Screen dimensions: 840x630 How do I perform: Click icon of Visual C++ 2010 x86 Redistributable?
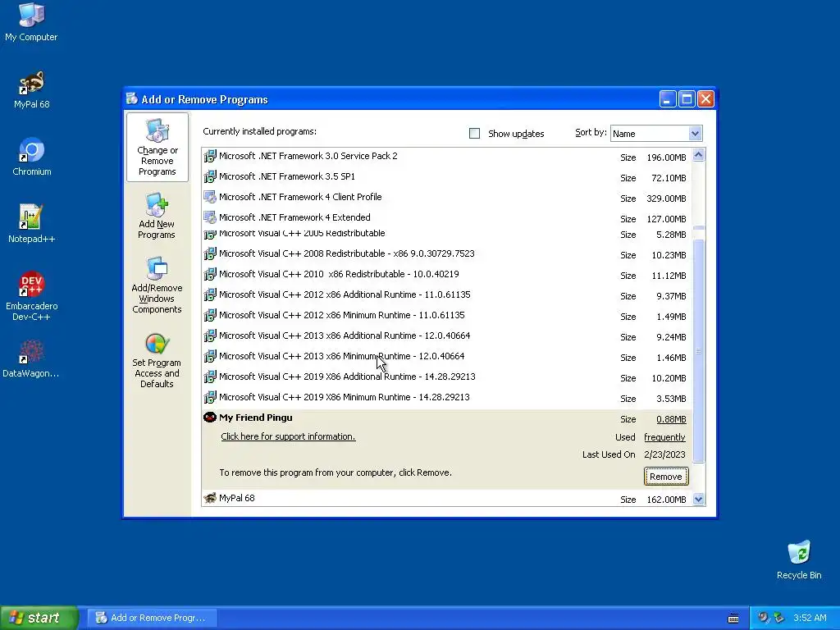[x=210, y=274]
